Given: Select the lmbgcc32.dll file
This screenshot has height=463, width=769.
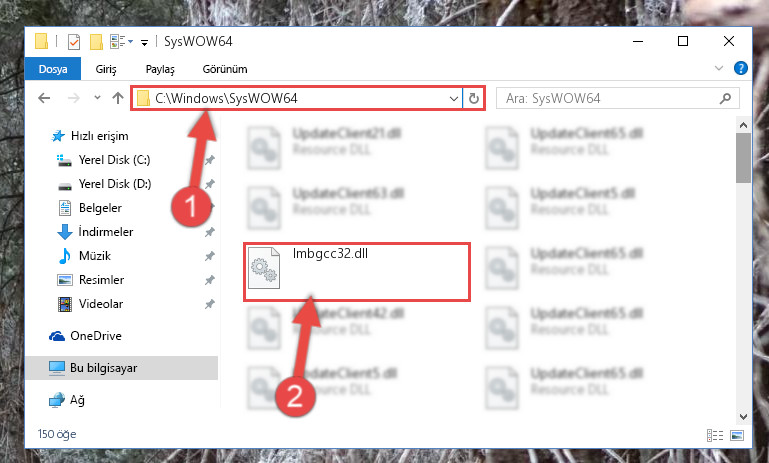Looking at the screenshot, I should click(357, 271).
